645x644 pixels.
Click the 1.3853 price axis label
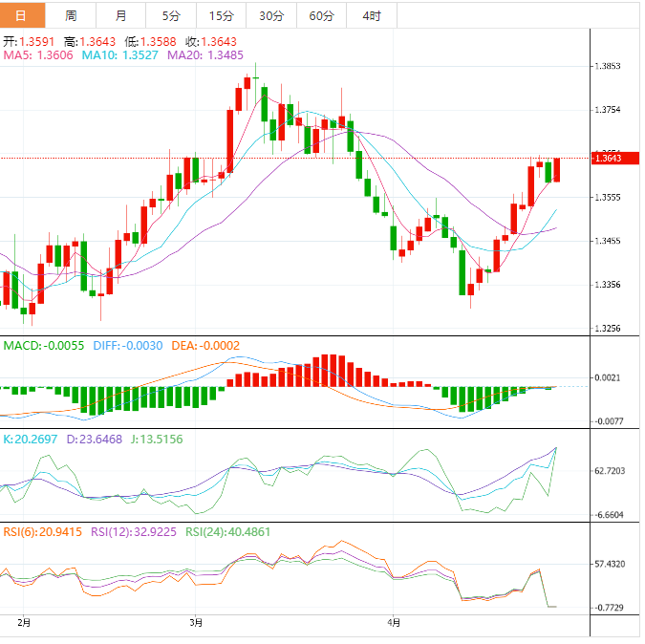point(608,66)
